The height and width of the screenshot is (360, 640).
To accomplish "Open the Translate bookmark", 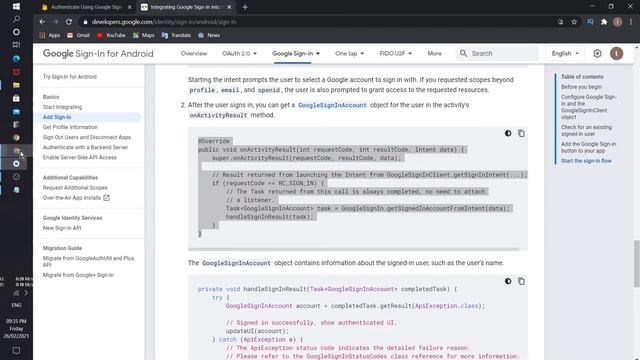I will (176, 36).
